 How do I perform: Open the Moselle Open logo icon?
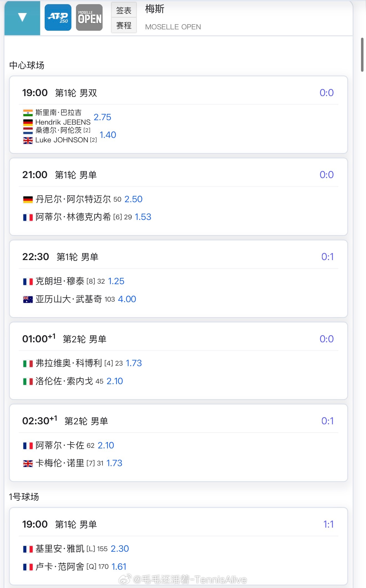tap(89, 17)
